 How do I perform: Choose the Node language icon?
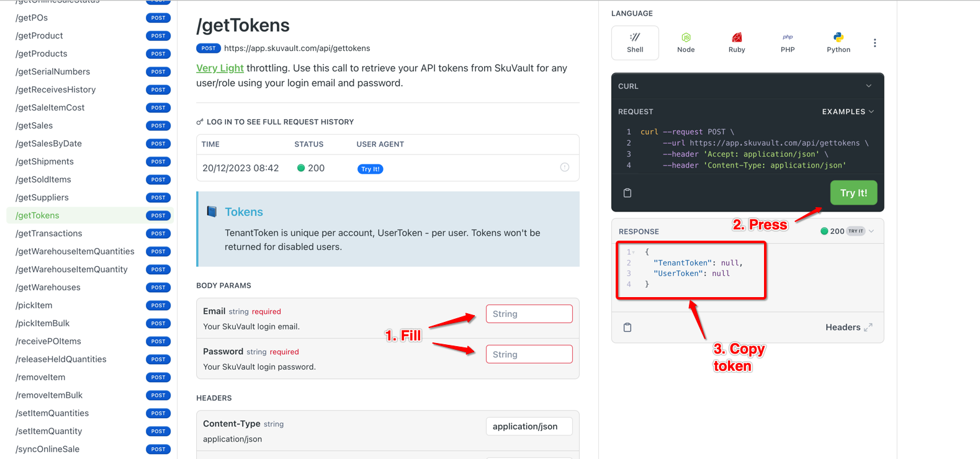pos(685,38)
